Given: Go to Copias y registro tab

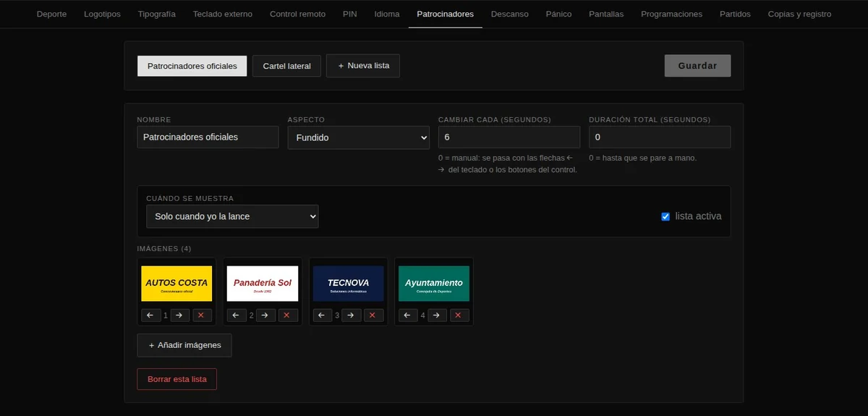Looking at the screenshot, I should [x=799, y=14].
